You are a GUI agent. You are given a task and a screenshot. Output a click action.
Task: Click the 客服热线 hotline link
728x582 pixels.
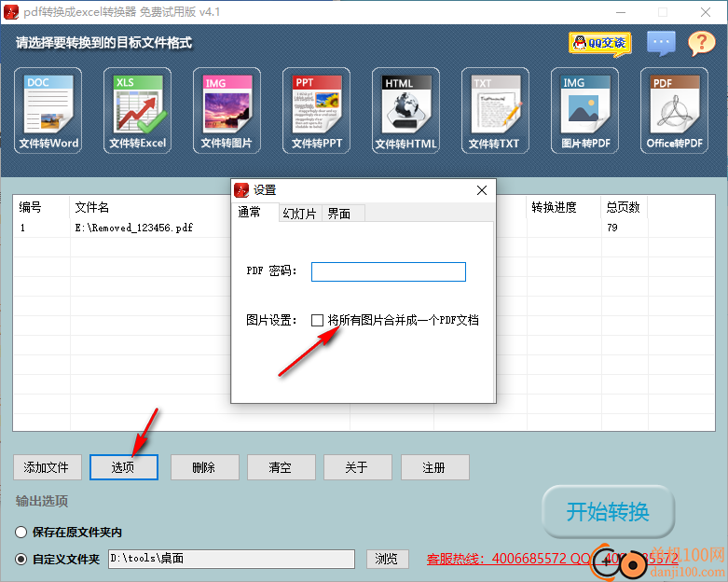coord(553,559)
